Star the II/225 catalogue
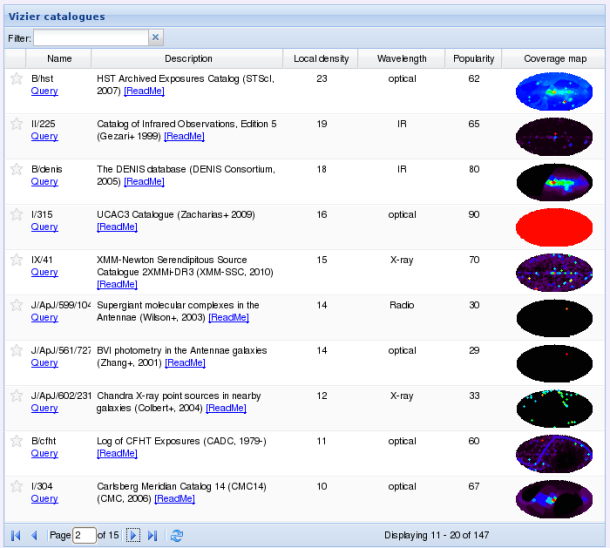This screenshot has height=548, width=610. (x=16, y=124)
